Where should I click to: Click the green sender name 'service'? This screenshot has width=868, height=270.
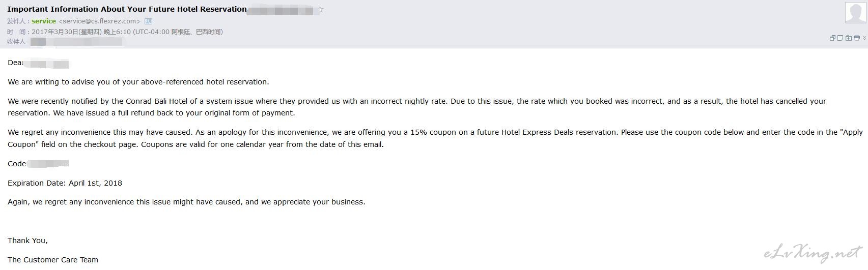pyautogui.click(x=44, y=21)
